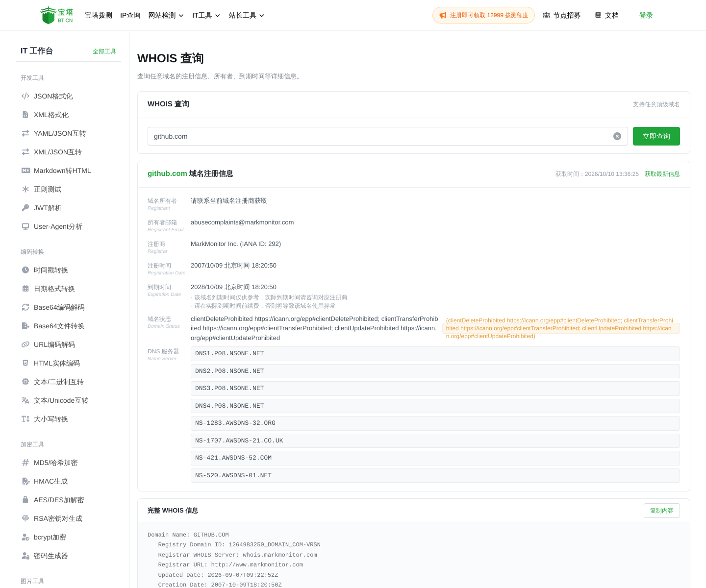Click the JSON格式化 code icon

point(25,96)
